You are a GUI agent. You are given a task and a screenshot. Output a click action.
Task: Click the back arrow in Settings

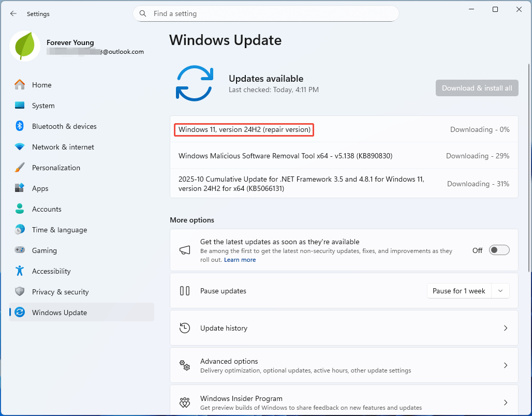[13, 14]
